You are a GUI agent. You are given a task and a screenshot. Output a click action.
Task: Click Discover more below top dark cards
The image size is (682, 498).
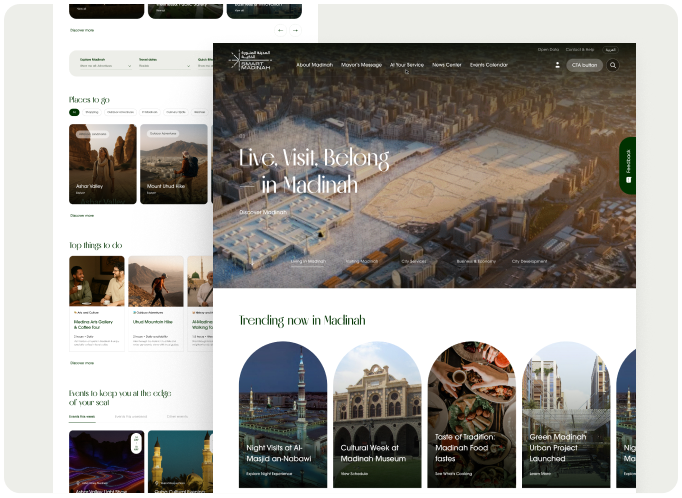pyautogui.click(x=82, y=30)
